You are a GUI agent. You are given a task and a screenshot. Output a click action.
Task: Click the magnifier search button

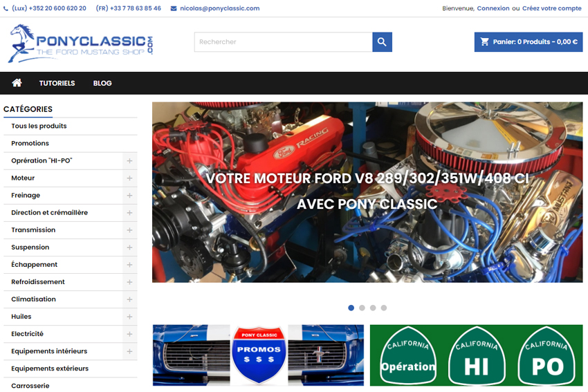382,42
